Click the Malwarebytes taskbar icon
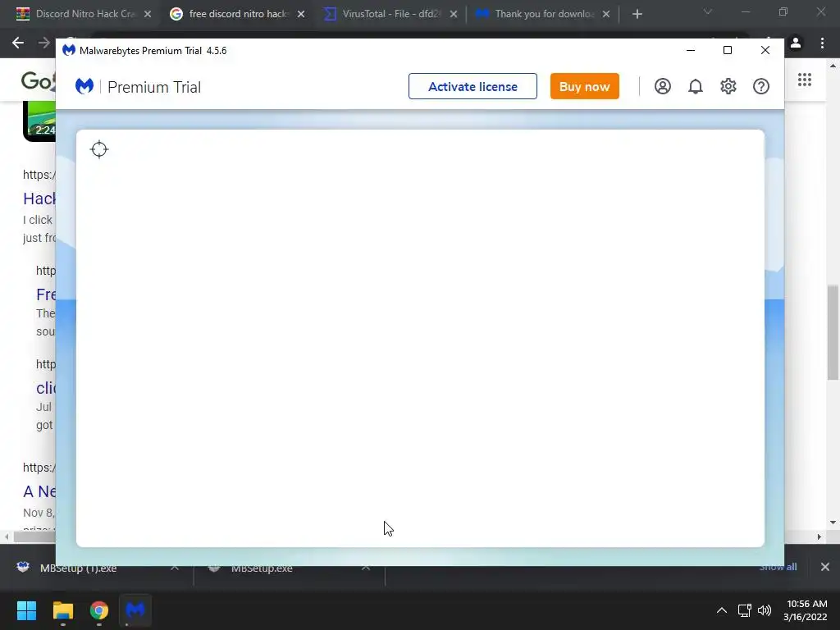The width and height of the screenshot is (840, 630). (135, 610)
